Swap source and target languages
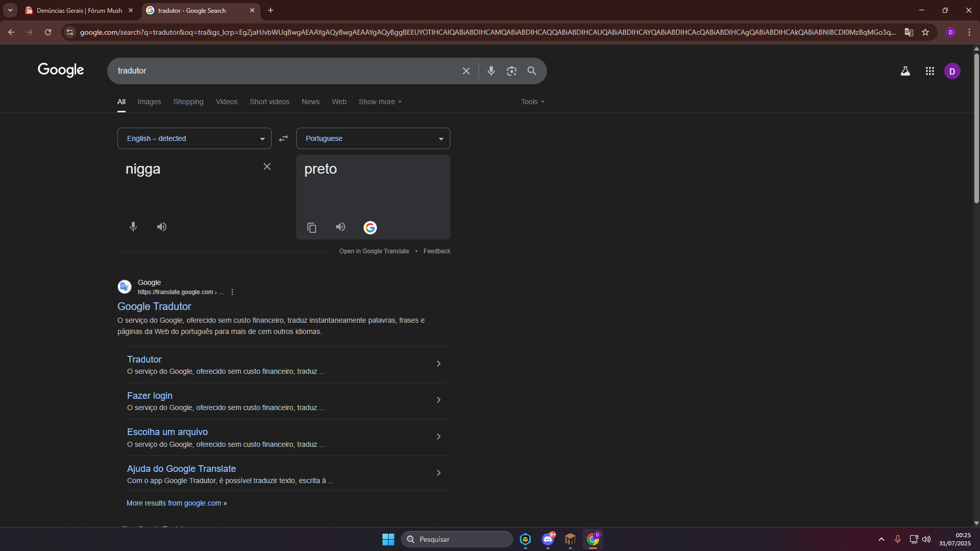The width and height of the screenshot is (980, 551). [x=283, y=138]
